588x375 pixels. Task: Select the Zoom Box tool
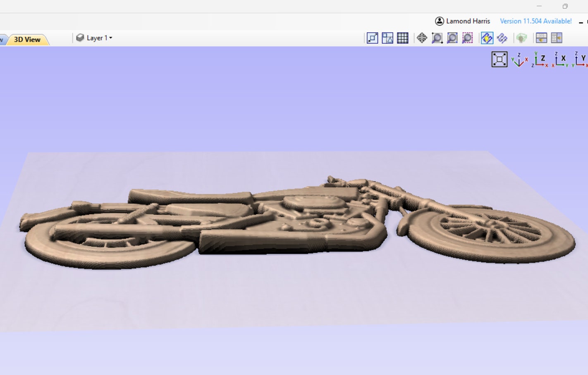[452, 38]
